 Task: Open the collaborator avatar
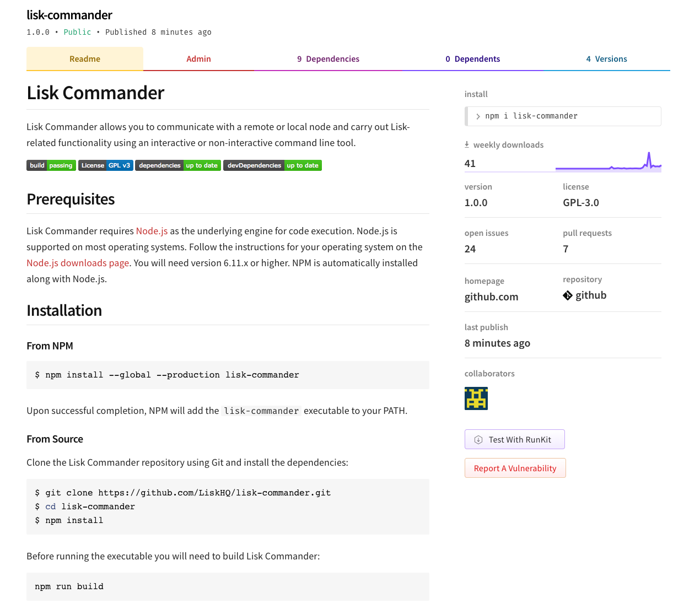pos(476,398)
